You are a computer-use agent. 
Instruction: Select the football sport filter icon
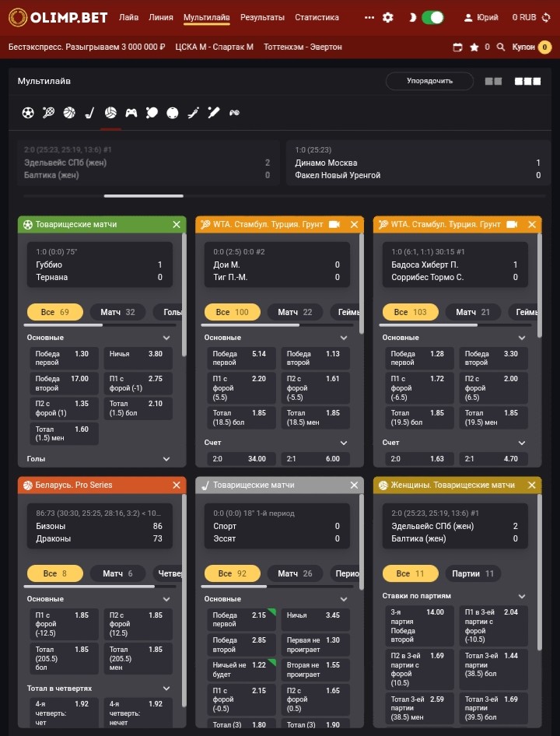[28, 113]
